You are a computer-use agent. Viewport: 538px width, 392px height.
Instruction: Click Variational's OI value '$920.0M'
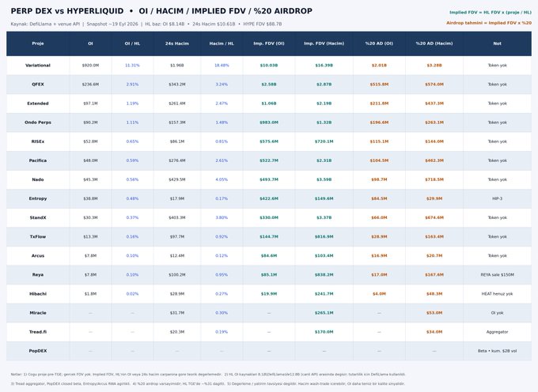(x=90, y=66)
